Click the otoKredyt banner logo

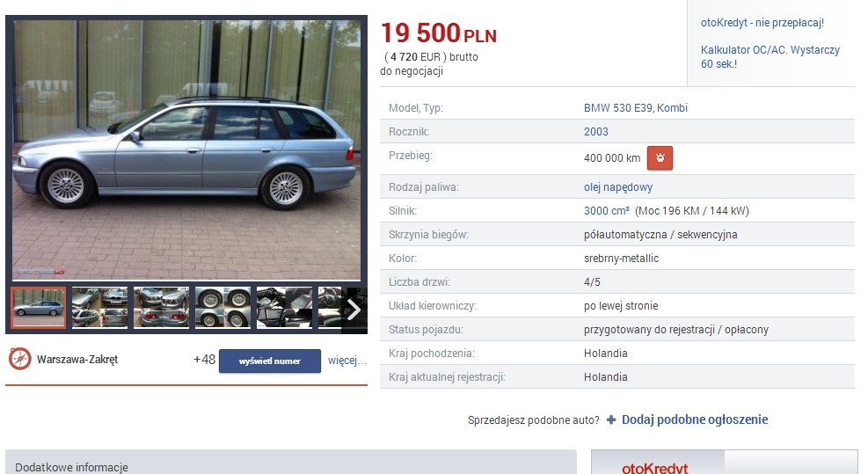(x=655, y=469)
